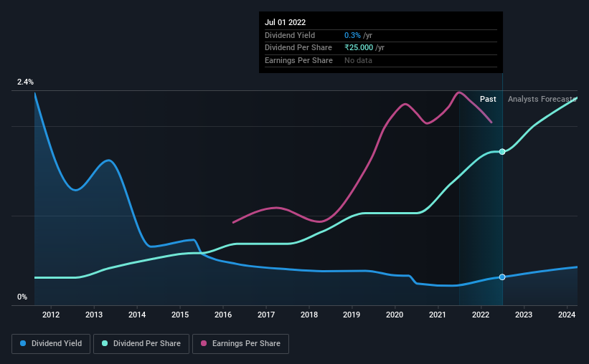Image resolution: width=589 pixels, height=364 pixels.
Task: Click the 2014 x-axis label
Action: (x=137, y=315)
